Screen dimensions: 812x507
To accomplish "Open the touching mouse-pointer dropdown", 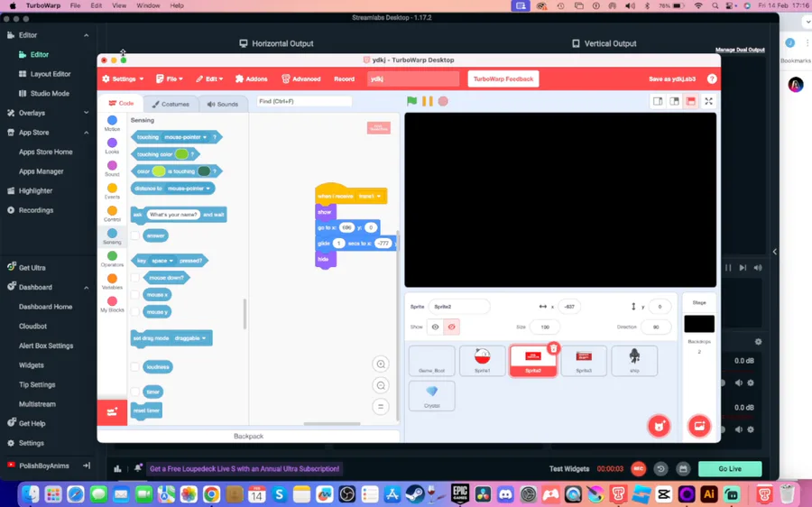I will (x=186, y=137).
